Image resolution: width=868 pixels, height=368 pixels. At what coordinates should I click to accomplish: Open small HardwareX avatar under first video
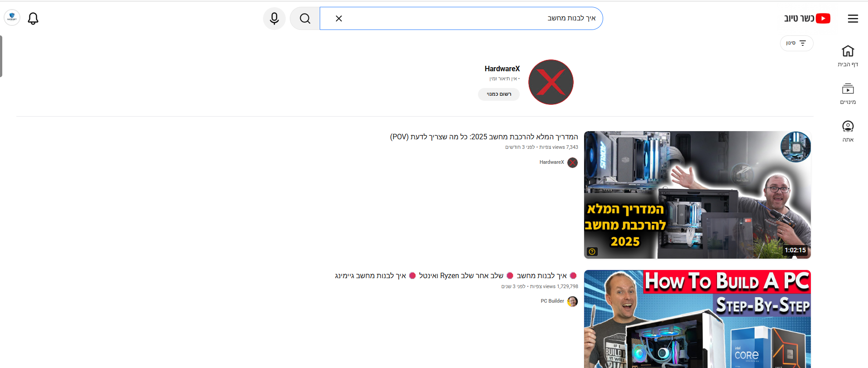point(573,162)
